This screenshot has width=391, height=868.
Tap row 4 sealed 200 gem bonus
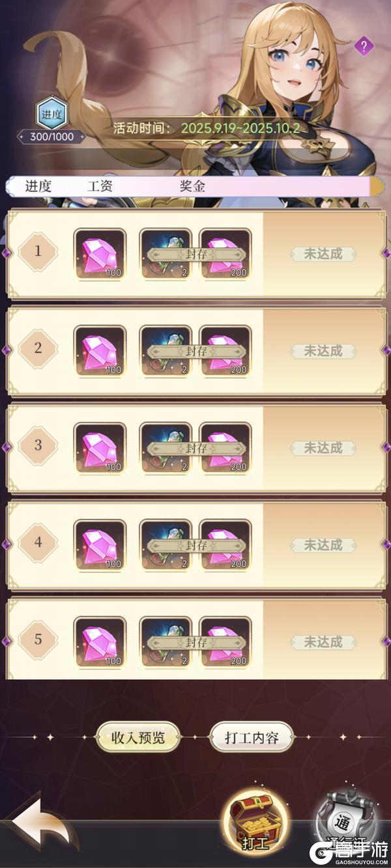pos(225,545)
